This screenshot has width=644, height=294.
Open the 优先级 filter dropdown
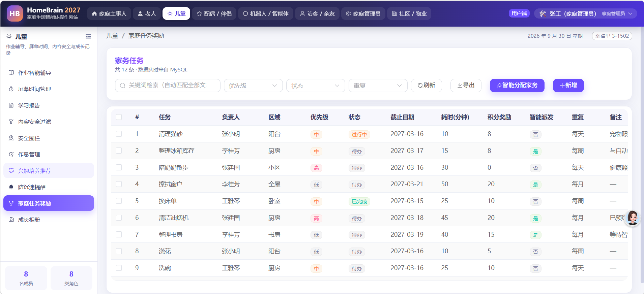click(x=253, y=86)
